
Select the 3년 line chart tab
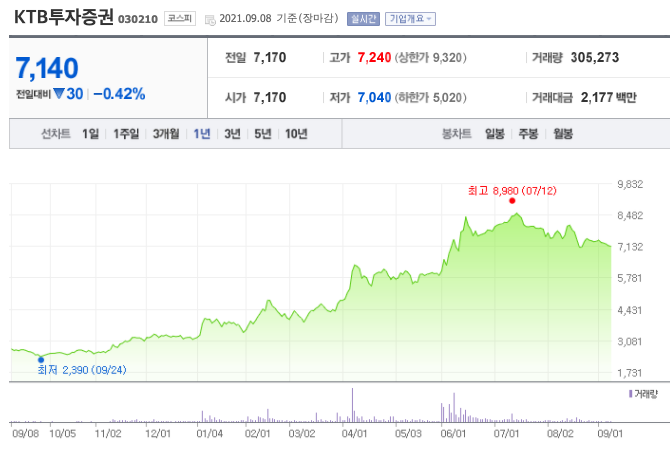[x=232, y=134]
